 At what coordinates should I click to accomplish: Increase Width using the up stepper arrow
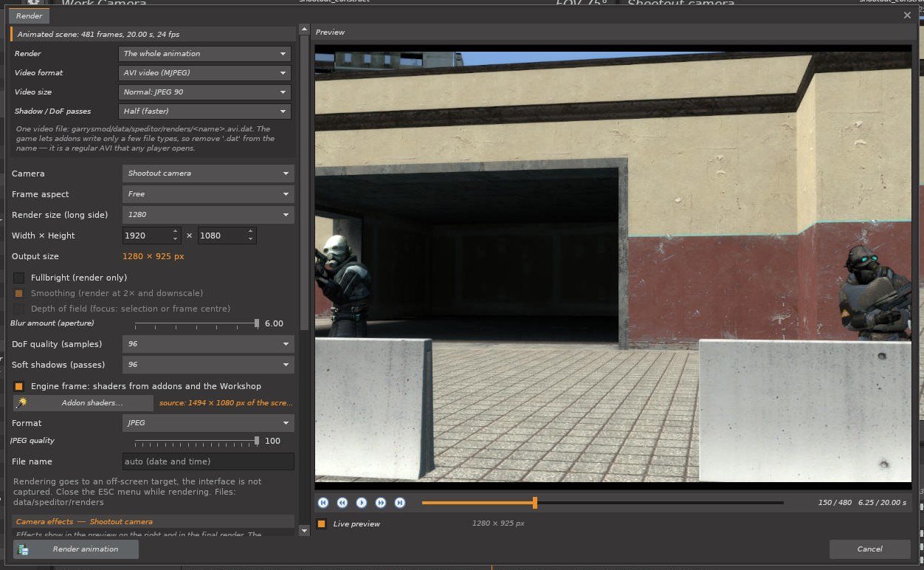coord(176,232)
